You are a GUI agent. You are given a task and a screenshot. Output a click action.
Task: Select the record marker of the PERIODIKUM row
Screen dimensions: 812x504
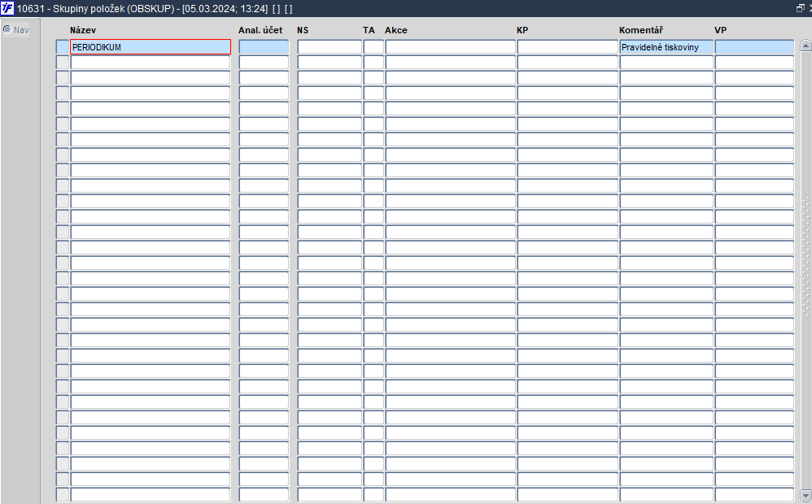62,47
